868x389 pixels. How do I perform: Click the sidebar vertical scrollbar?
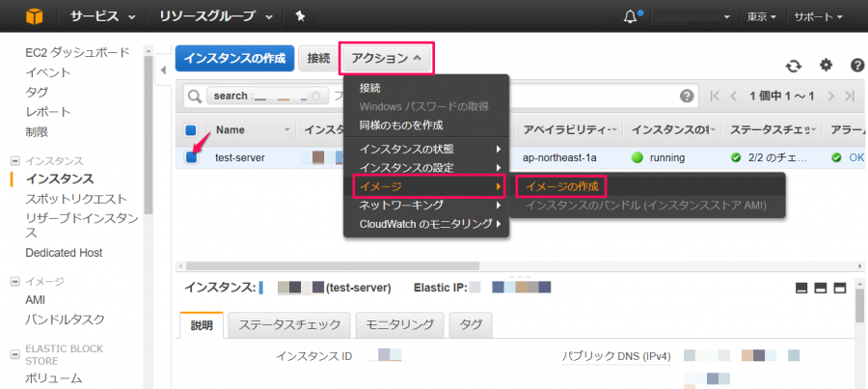[149, 135]
